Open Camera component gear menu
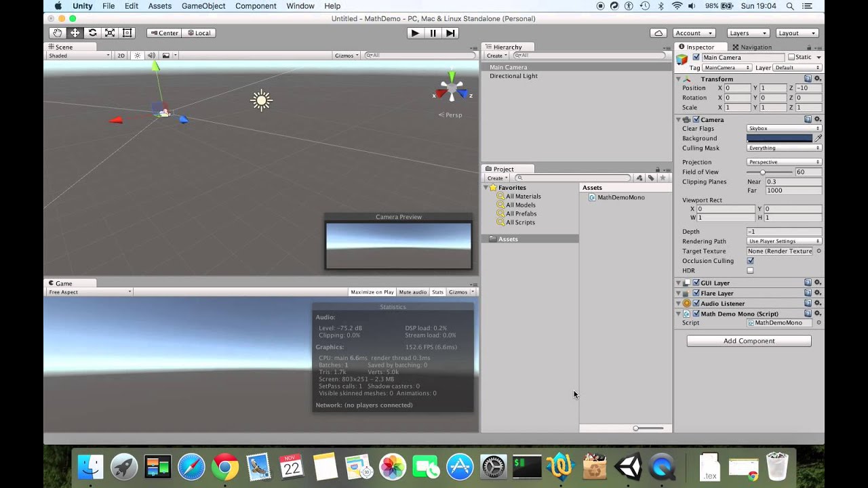Screen dimensions: 868x488 (817, 119)
